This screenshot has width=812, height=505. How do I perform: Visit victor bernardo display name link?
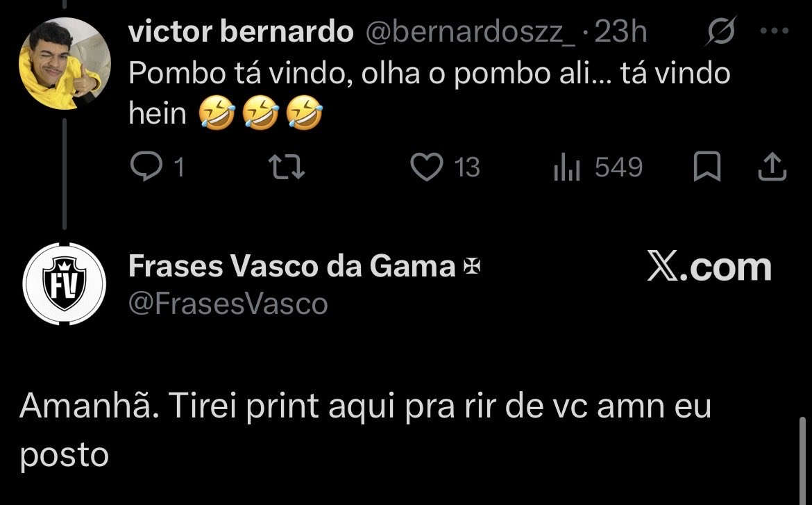coord(241,32)
